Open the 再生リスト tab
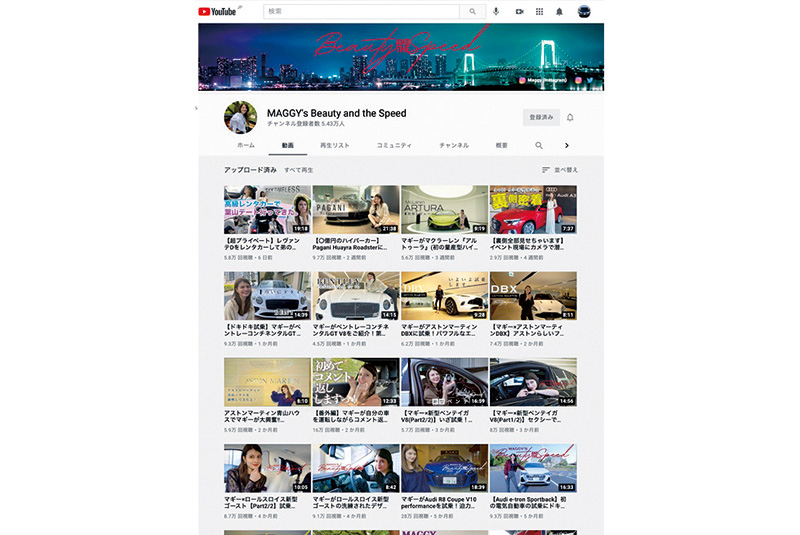 click(x=335, y=145)
